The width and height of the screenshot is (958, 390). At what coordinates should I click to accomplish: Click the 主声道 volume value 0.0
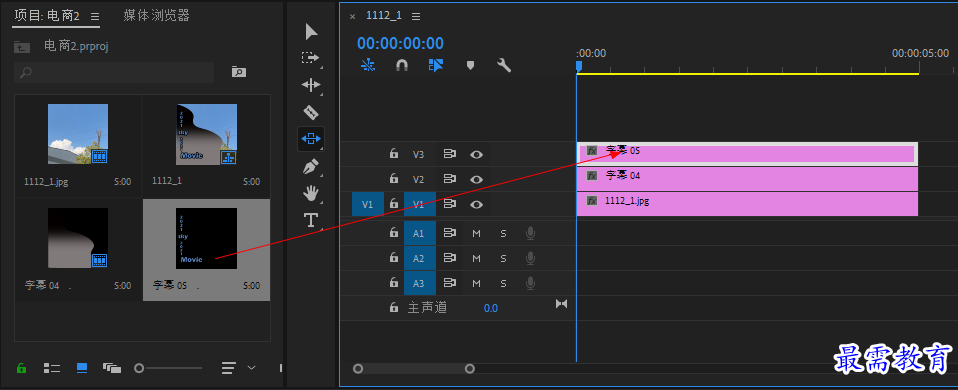(491, 308)
